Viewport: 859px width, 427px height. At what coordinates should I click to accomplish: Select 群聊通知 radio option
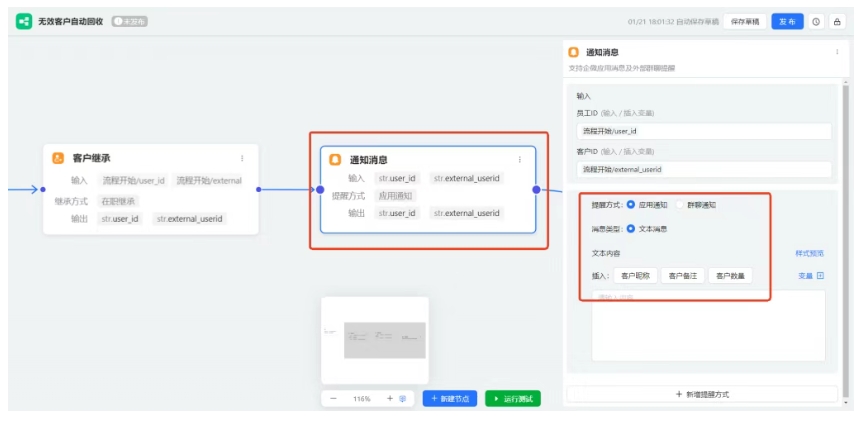(681, 205)
